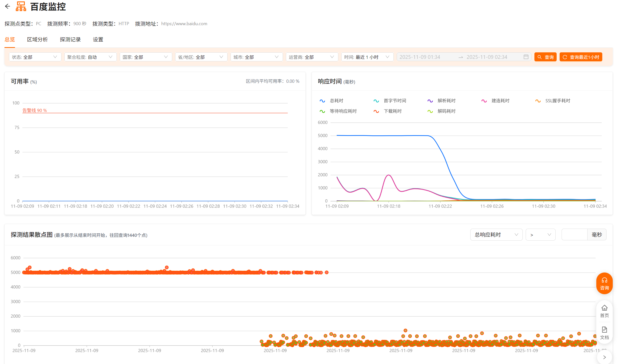The width and height of the screenshot is (619, 364).
Task: Click the magnifier 查询 search button
Action: point(545,57)
